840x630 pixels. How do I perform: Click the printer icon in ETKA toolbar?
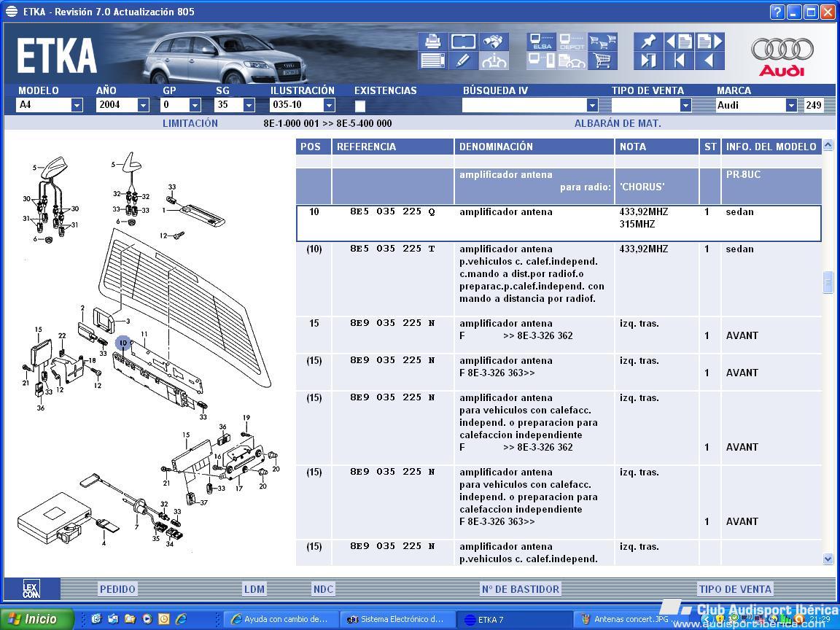click(x=432, y=42)
